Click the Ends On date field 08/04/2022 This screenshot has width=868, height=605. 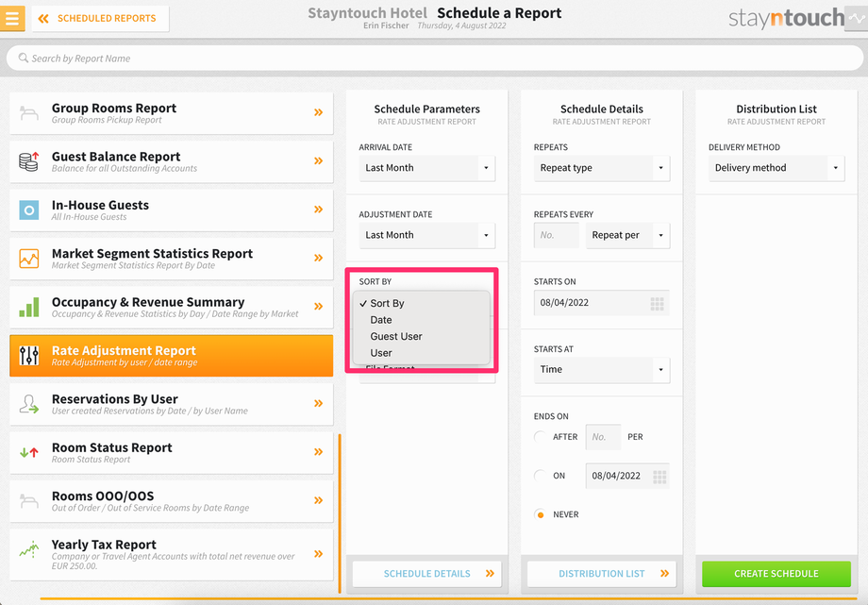tap(627, 476)
